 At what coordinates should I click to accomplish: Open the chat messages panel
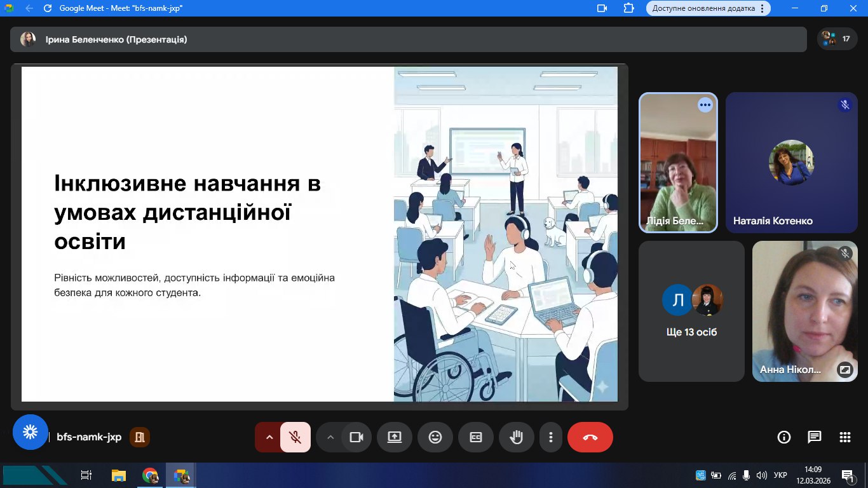coord(815,437)
